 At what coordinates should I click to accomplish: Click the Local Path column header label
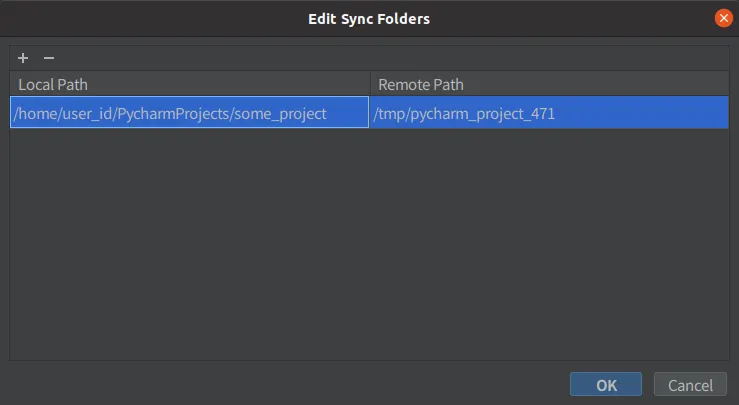pos(53,85)
